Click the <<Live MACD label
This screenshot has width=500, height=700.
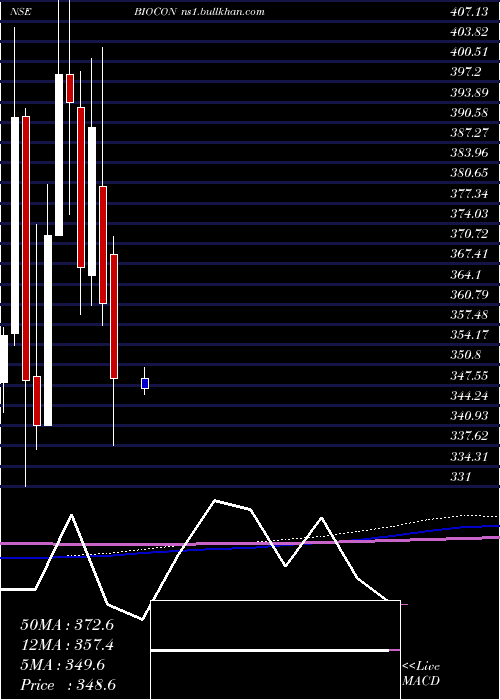coord(421,673)
